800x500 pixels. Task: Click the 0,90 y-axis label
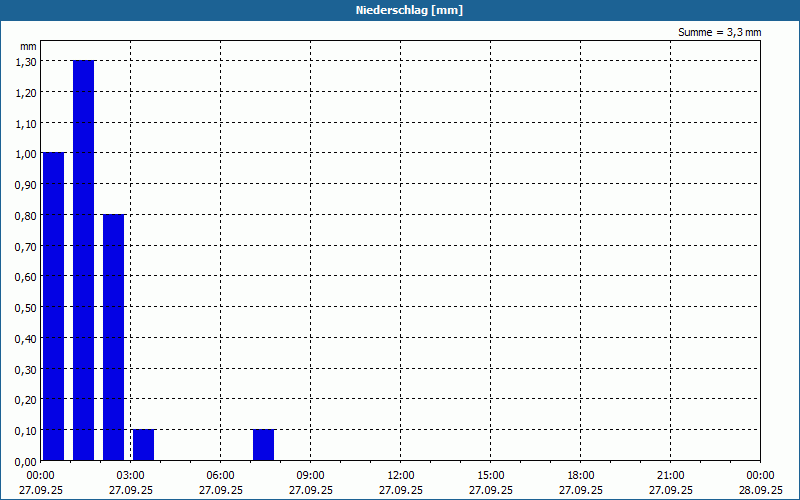coord(26,185)
